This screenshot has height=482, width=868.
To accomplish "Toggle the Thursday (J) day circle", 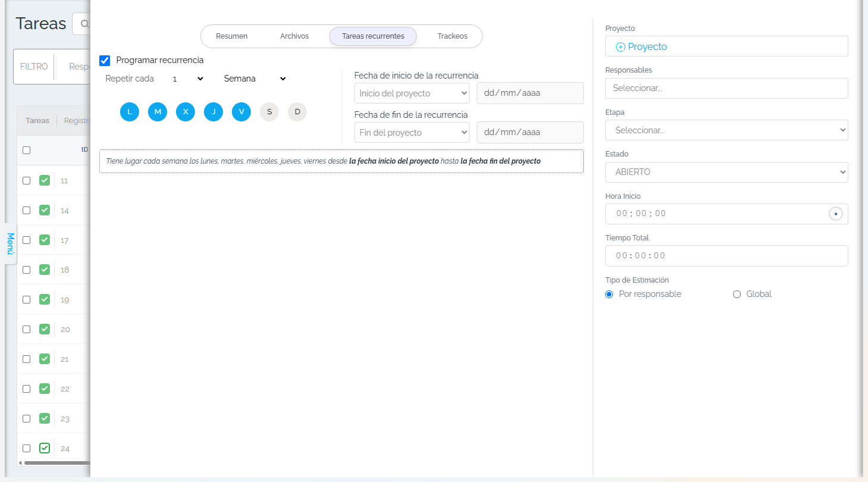I will [213, 112].
